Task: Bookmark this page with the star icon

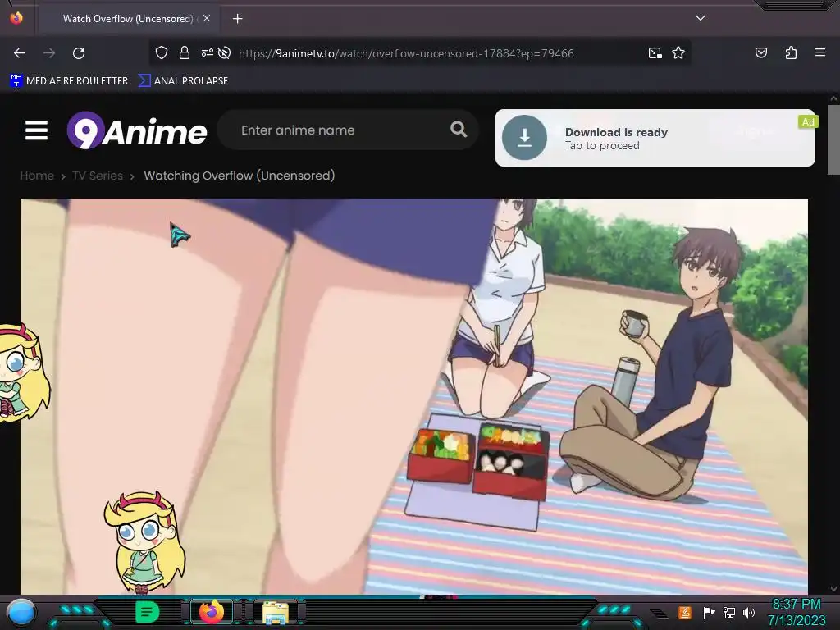Action: coord(678,52)
